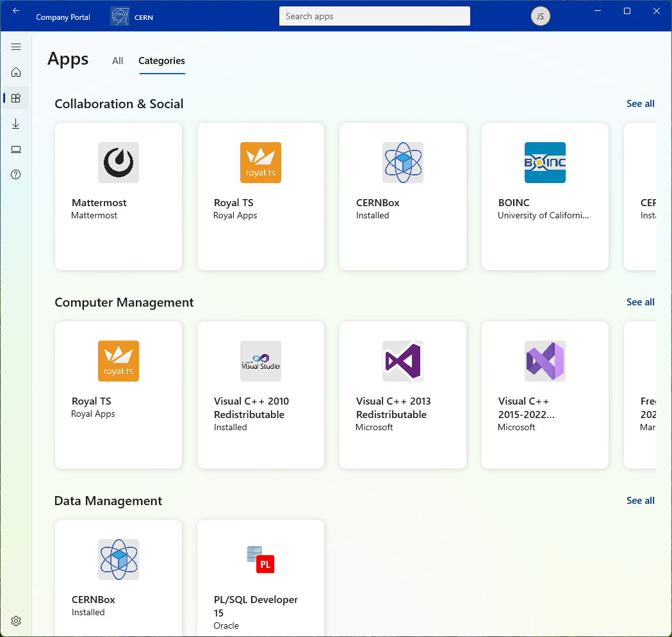Click the University of California publisher text
672x637 pixels.
[x=543, y=216]
